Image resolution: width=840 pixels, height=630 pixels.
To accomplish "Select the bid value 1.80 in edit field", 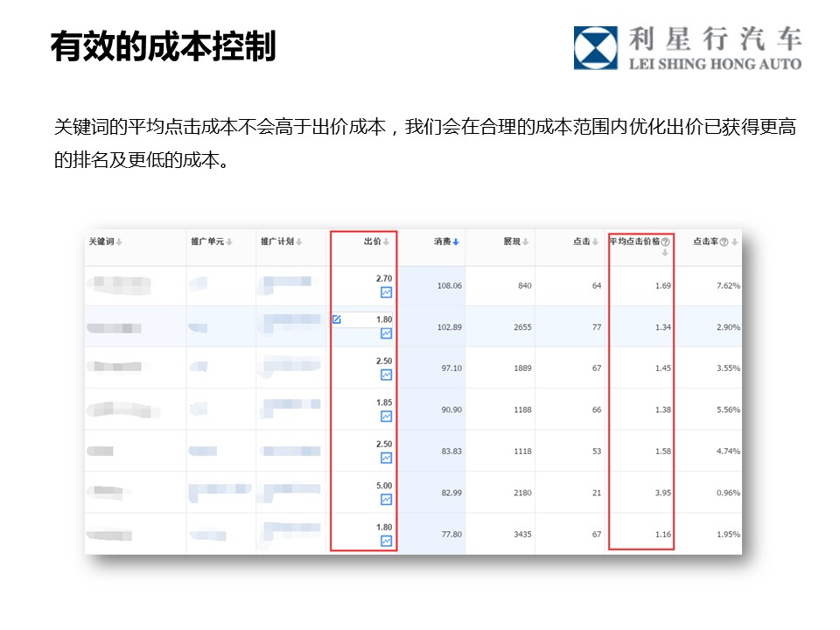I will click(383, 319).
